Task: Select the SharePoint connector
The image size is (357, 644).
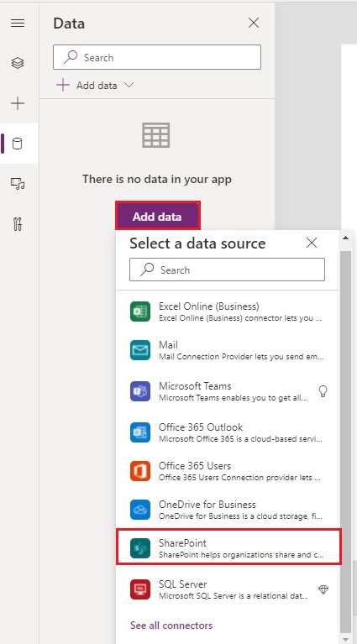Action: click(x=228, y=547)
